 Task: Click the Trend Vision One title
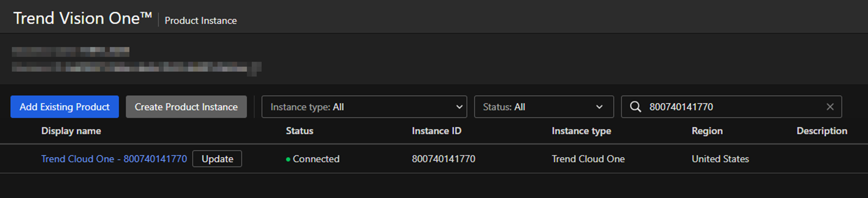coord(82,18)
